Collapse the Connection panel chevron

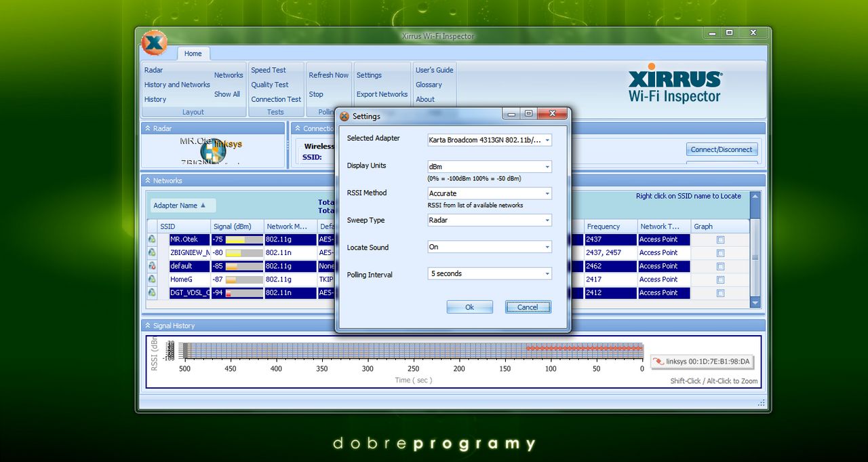point(297,128)
